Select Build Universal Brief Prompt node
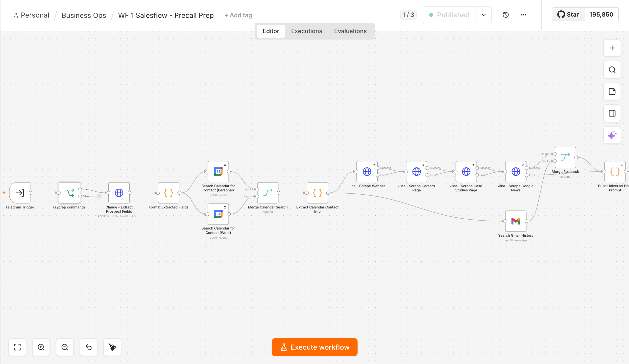Screen dimensions: 629x364 615,171
